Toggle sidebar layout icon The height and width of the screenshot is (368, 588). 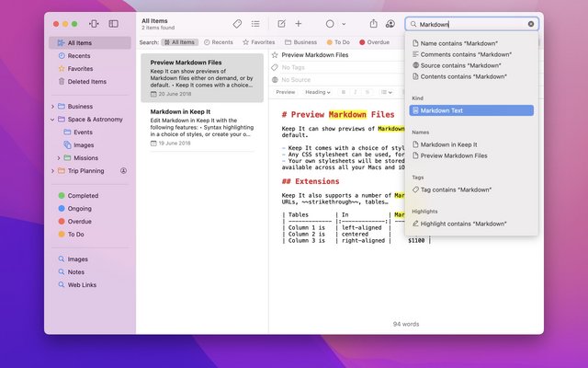[x=113, y=24]
